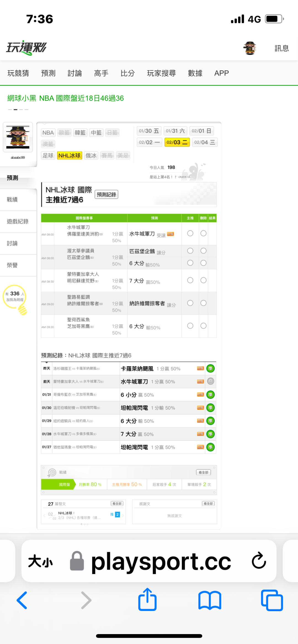Open 高手 in top navigation
298x644 pixels.
point(101,73)
